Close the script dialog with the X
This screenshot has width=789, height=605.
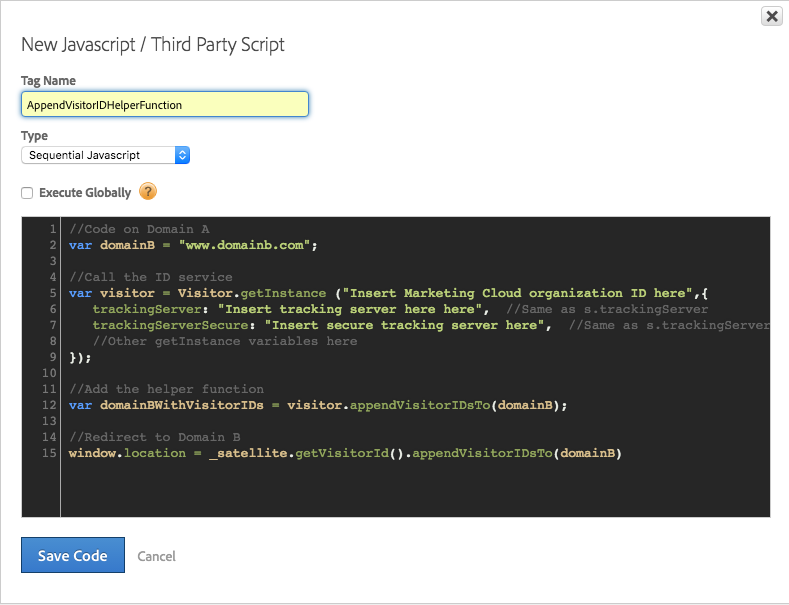pos(771,16)
